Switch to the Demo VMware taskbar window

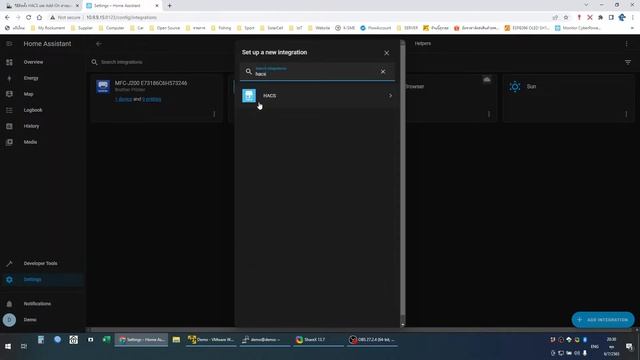coord(211,340)
